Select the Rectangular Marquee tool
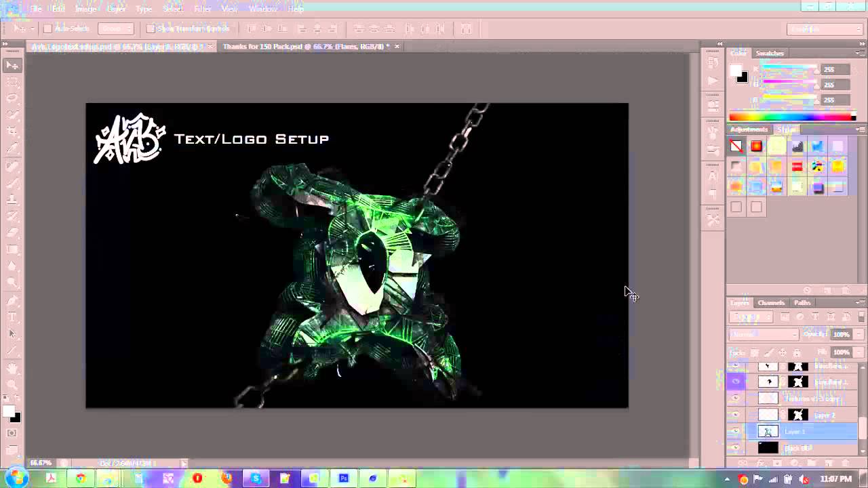Image resolution: width=868 pixels, height=488 pixels. [x=12, y=81]
